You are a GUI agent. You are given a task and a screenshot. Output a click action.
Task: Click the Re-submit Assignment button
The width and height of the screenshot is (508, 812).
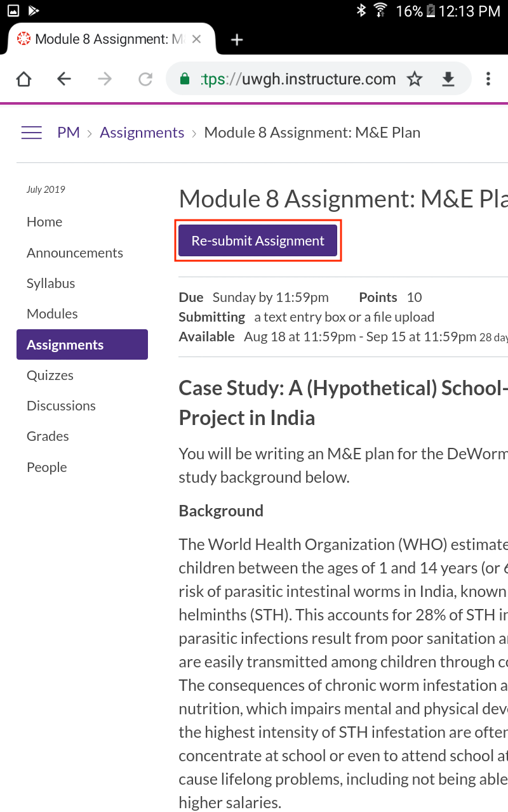pyautogui.click(x=258, y=240)
